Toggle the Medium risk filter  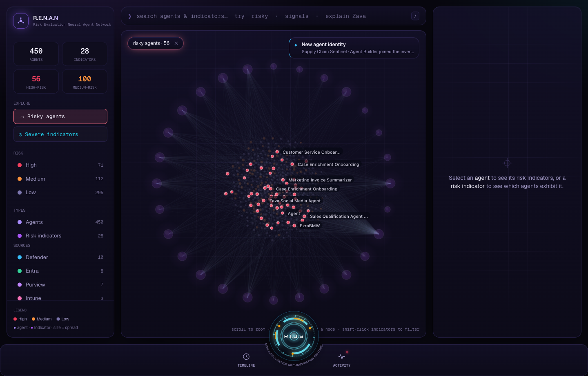point(60,179)
